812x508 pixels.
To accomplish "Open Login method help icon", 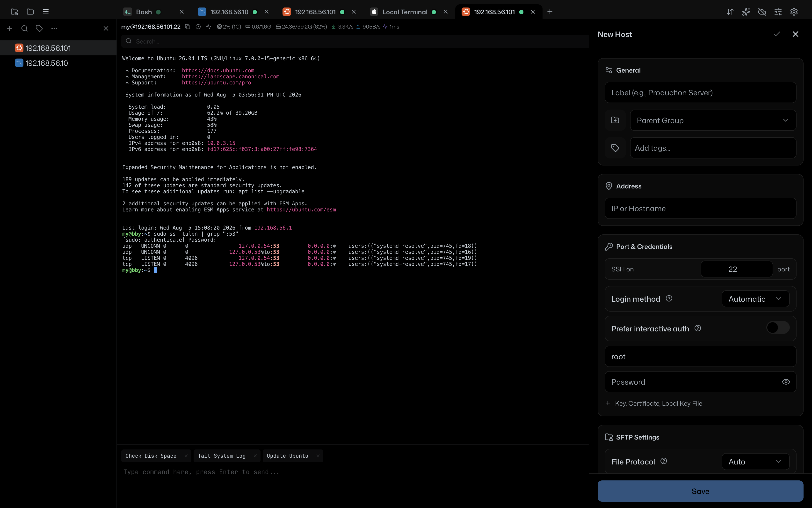I will click(x=669, y=298).
